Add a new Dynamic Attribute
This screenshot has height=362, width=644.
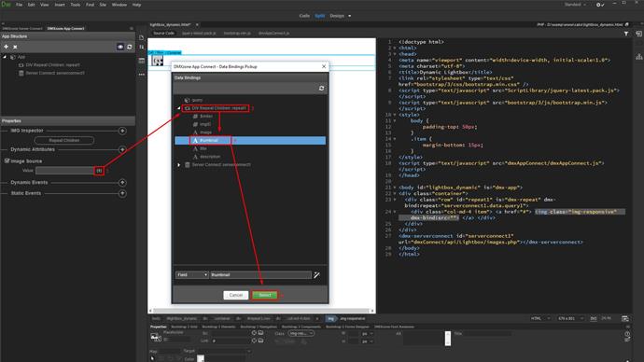[x=122, y=149]
